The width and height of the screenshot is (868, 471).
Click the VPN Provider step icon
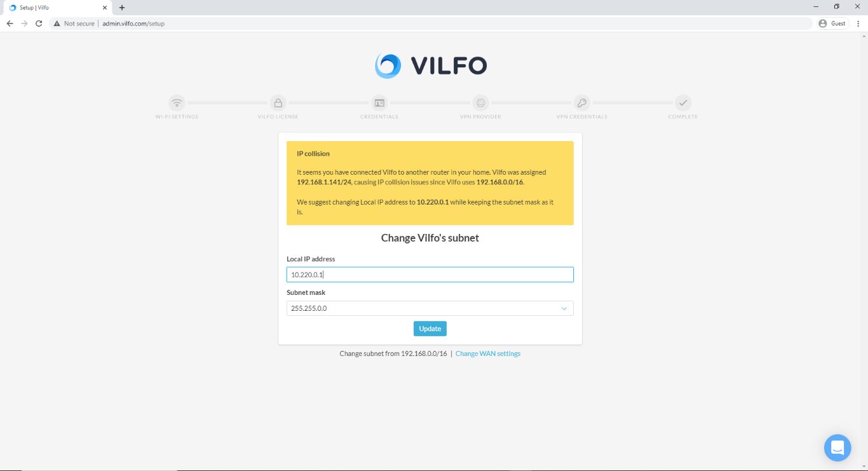pos(480,102)
